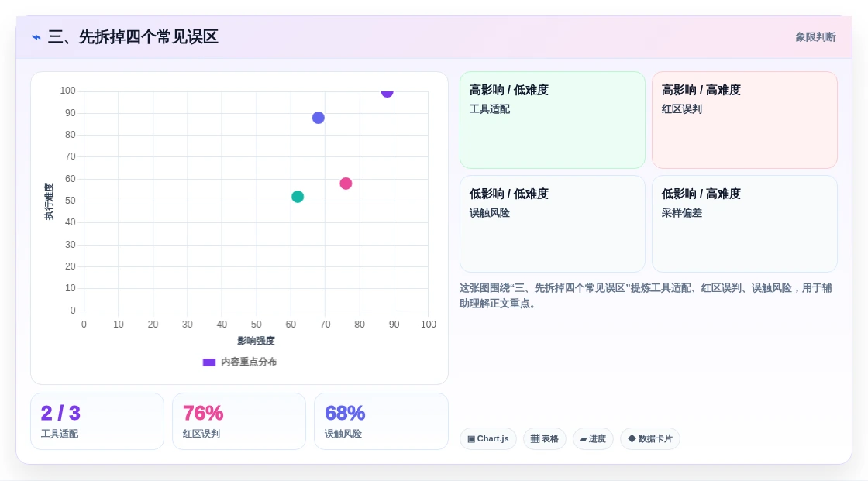Click the bar icon in the 进度 chip
The width and height of the screenshot is (868, 481).
tap(584, 439)
